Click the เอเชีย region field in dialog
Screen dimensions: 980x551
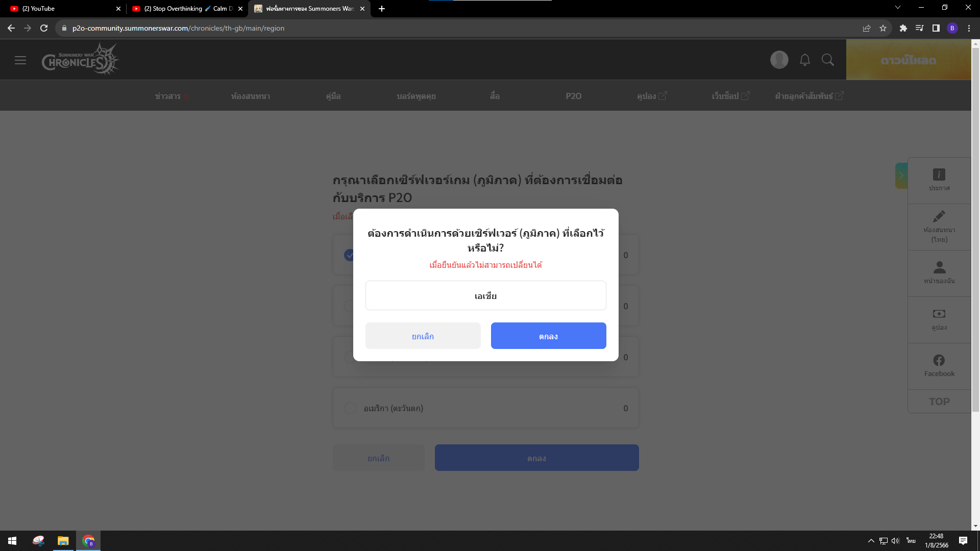point(486,295)
